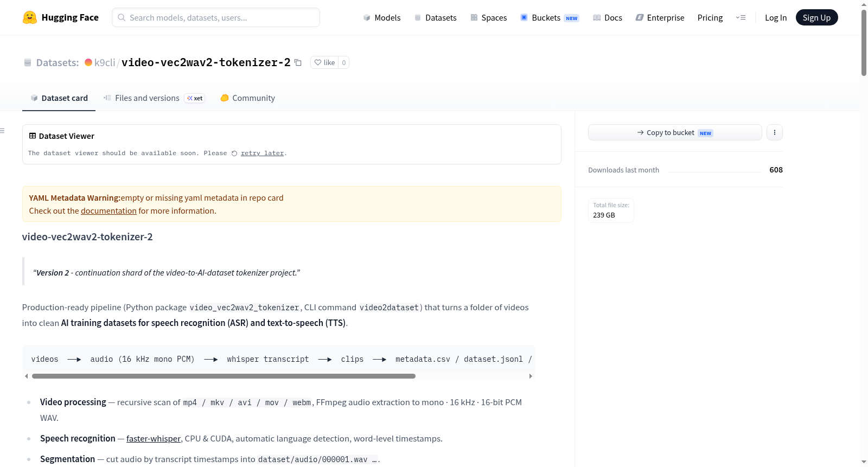Click the 608 downloads count

pyautogui.click(x=776, y=170)
